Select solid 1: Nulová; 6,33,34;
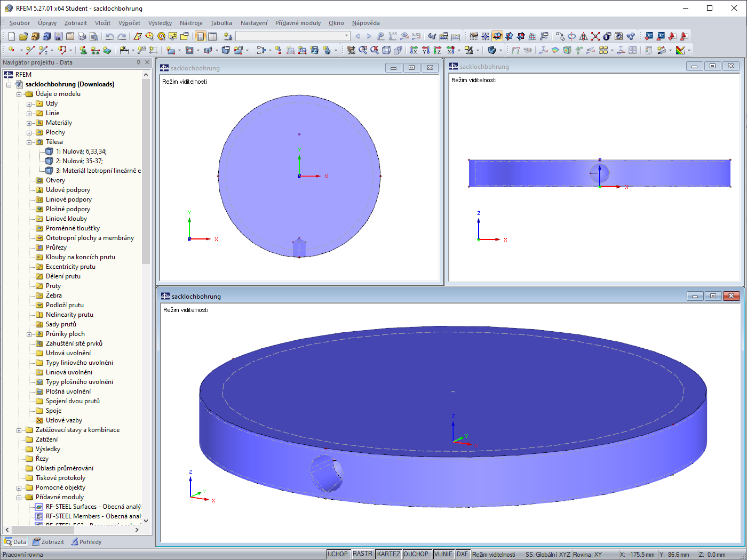This screenshot has height=560, width=747. coord(81,151)
